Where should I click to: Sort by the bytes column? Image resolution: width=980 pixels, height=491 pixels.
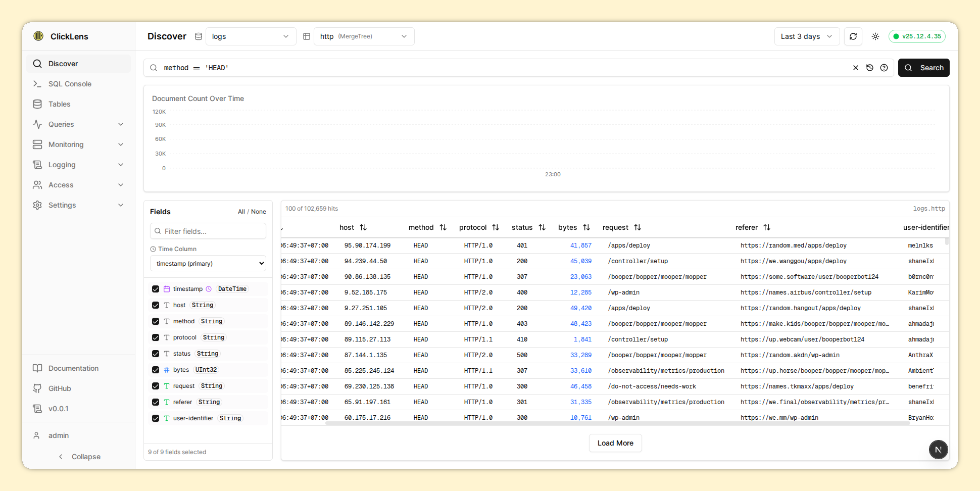click(x=586, y=227)
